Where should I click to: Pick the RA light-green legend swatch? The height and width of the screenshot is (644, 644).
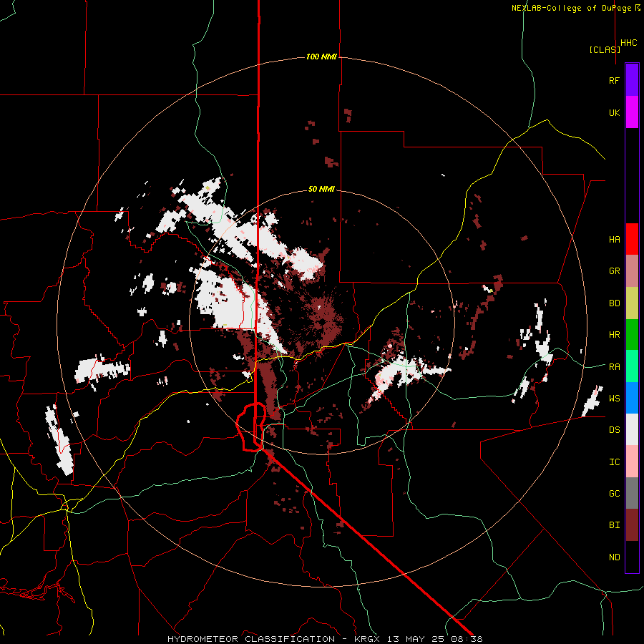click(632, 366)
